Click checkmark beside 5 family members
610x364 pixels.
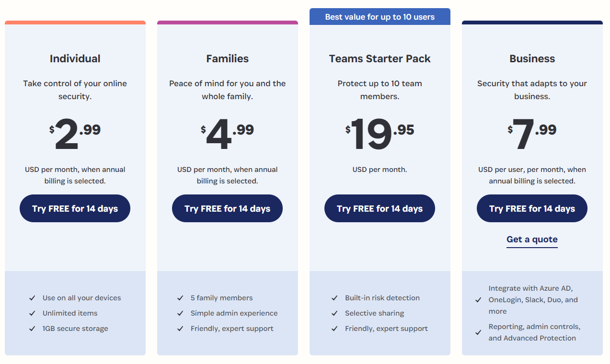coord(180,298)
